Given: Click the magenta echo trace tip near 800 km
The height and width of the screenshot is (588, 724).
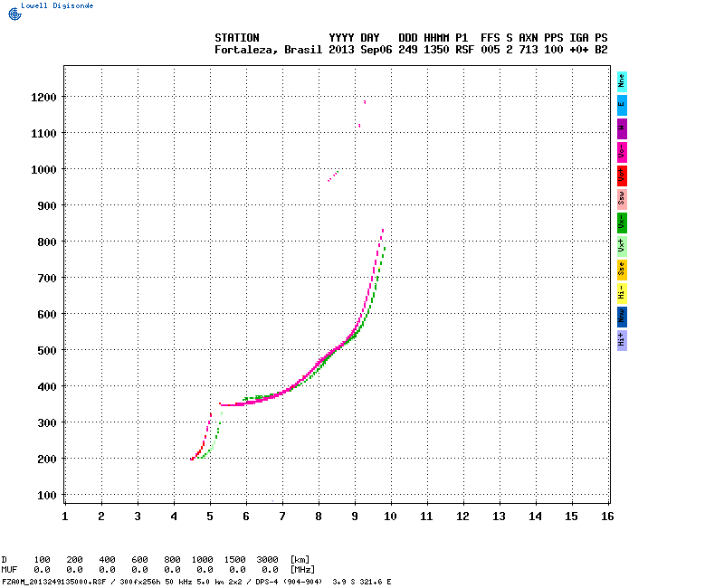Looking at the screenshot, I should [383, 230].
